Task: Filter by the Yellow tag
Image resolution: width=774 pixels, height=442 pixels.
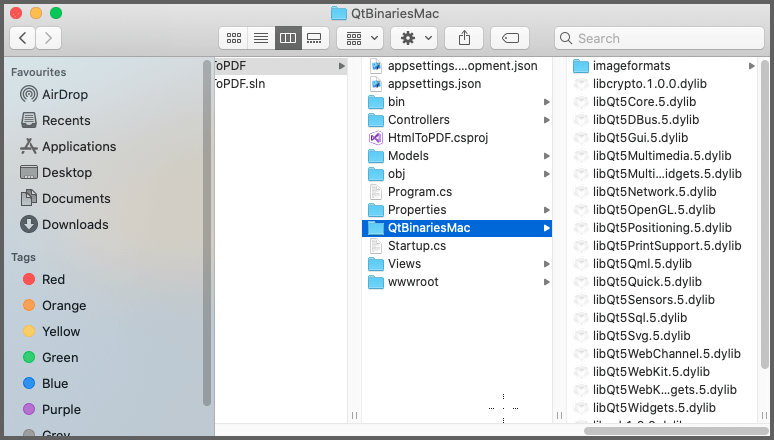Action: click(51, 331)
